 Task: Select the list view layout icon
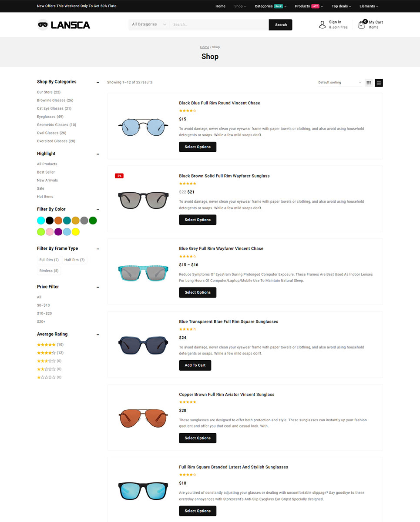[379, 83]
